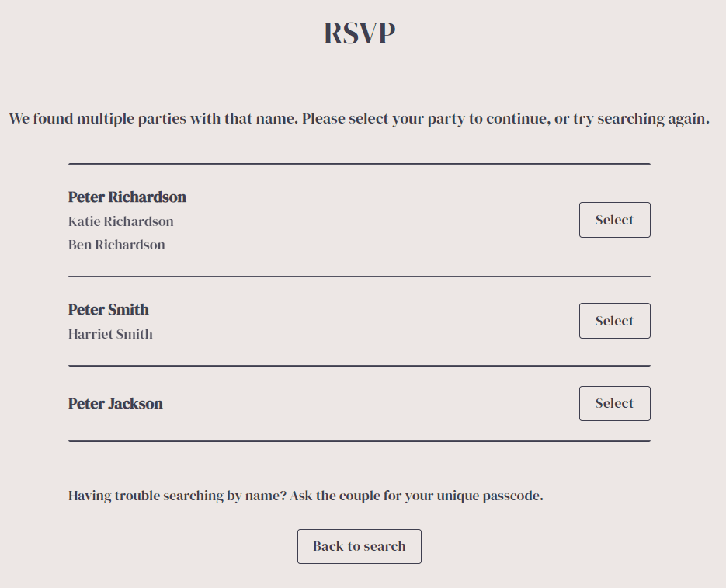Click the Back to search button

click(x=359, y=546)
